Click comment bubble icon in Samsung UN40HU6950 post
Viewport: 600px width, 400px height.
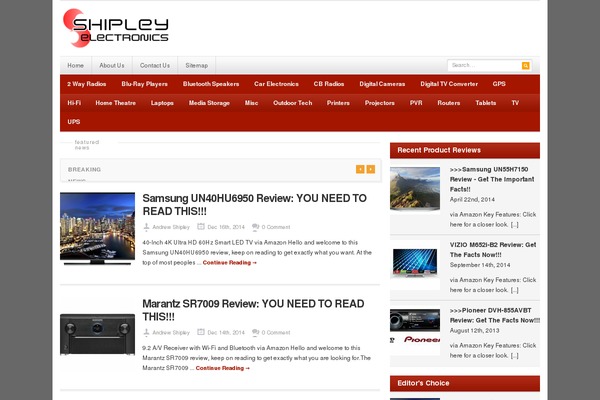click(256, 227)
